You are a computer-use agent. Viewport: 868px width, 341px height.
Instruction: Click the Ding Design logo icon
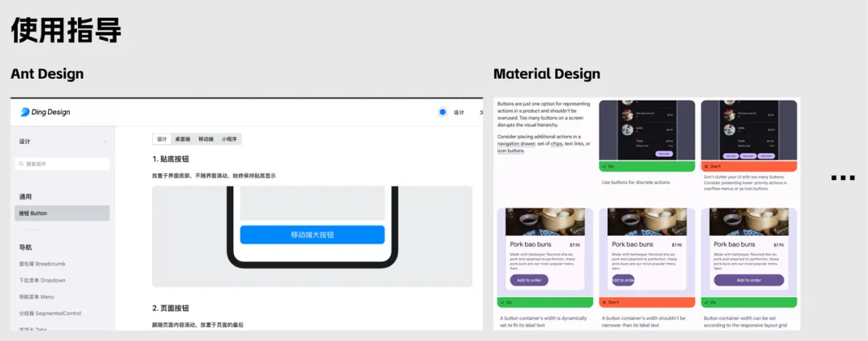(25, 113)
